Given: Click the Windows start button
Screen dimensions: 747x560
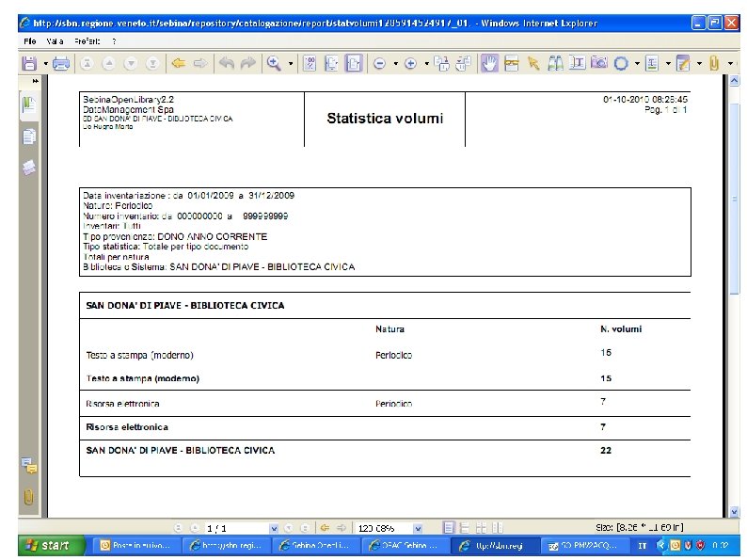Looking at the screenshot, I should 51,545.
